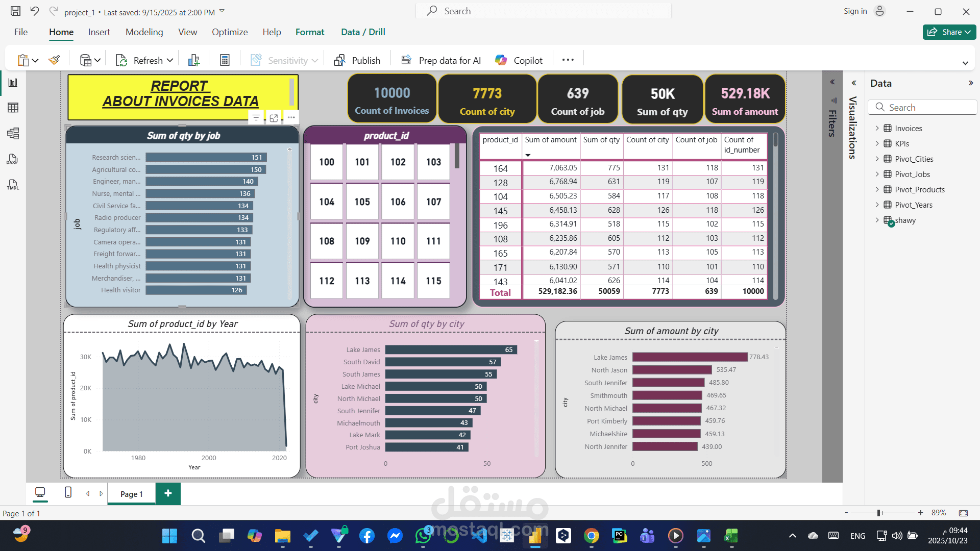Click the Publish button

(357, 60)
